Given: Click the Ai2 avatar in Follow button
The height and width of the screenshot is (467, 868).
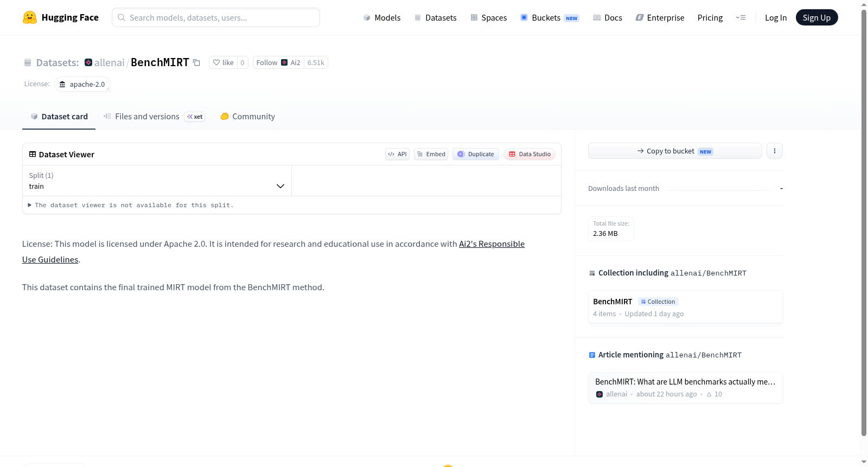Looking at the screenshot, I should click(284, 62).
